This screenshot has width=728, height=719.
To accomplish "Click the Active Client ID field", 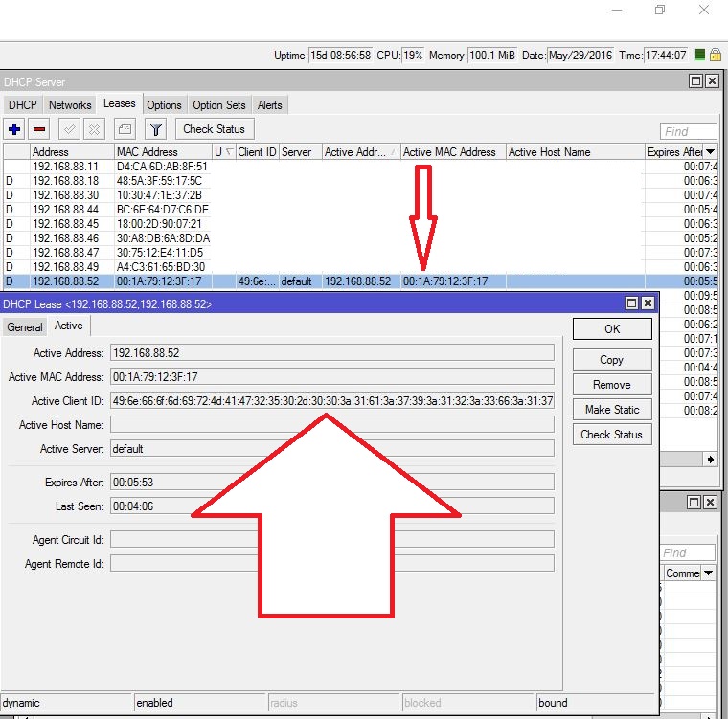I will click(332, 400).
